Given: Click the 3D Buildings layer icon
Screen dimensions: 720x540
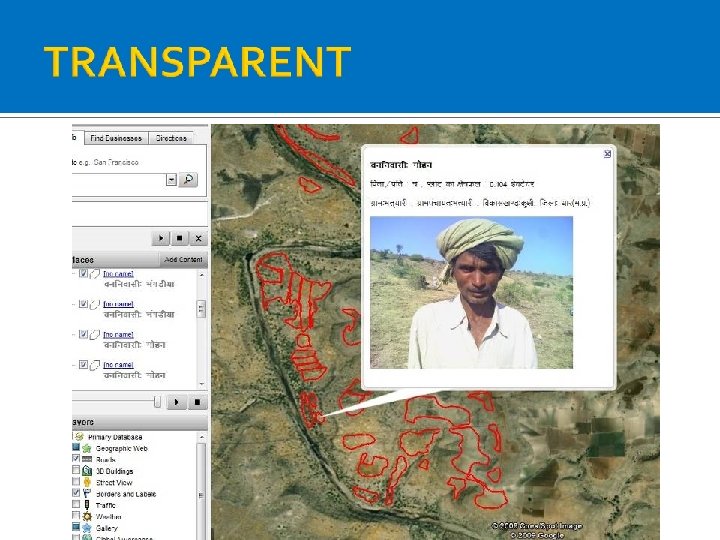Looking at the screenshot, I should (87, 471).
